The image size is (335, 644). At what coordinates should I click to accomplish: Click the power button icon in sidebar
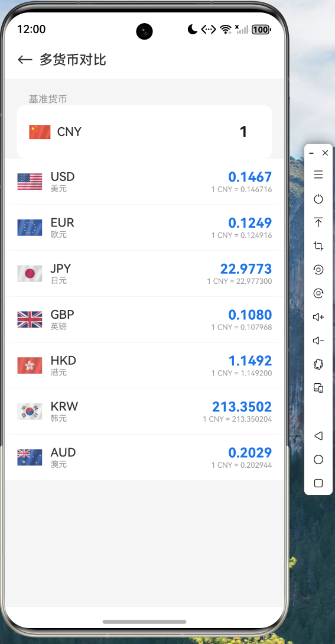coord(318,199)
